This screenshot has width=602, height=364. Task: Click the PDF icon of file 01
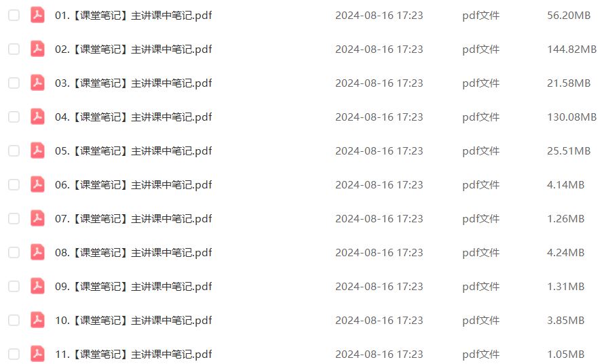[37, 16]
